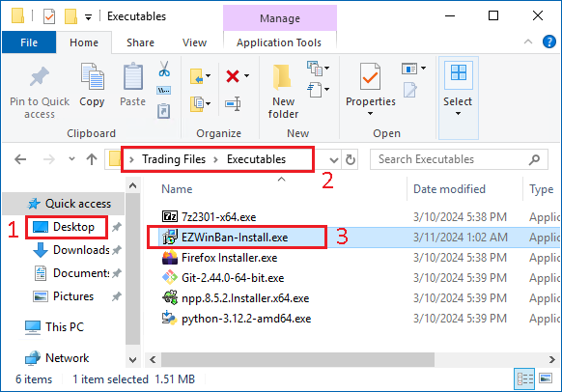Expand the Copy to dropdown arrow
The height and width of the screenshot is (392, 562).
pos(209,104)
